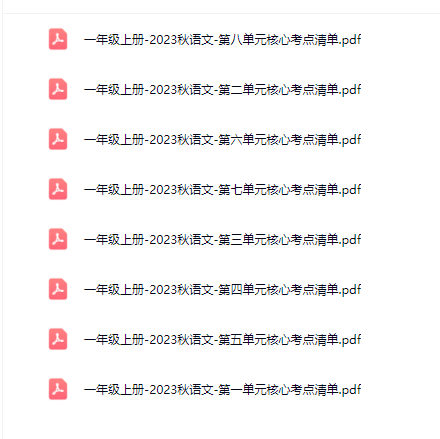
Task: Choose the 第五单元核心考点清单.pdf filename
Action: pos(222,340)
